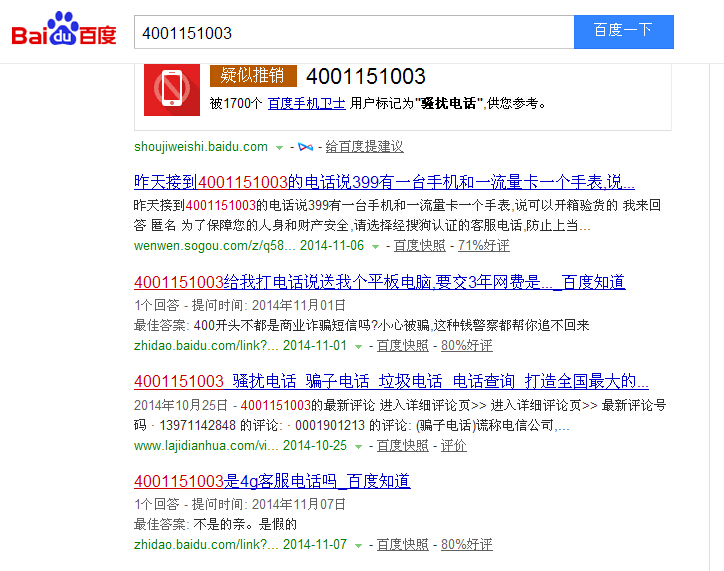This screenshot has width=724, height=571.
Task: Click the large 4001151003 number heading
Action: pyautogui.click(x=366, y=77)
